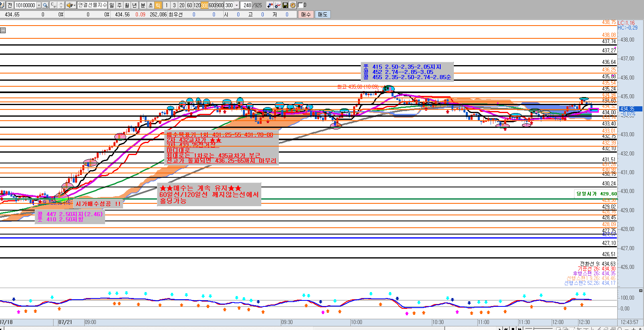
Task: Click the 300 custom interval input field
Action: click(x=229, y=5)
